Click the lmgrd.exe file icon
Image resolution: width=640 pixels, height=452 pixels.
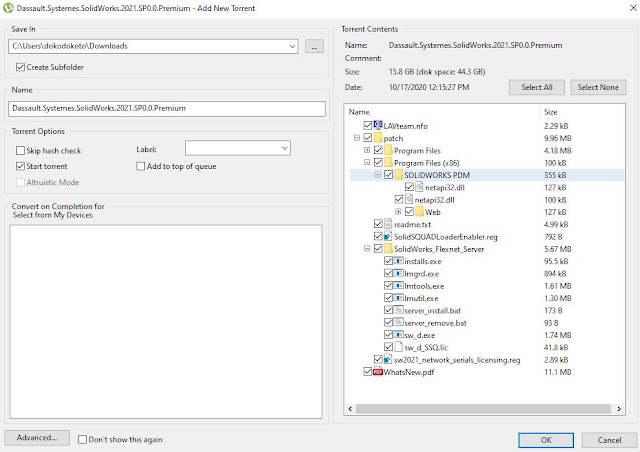pos(399,273)
